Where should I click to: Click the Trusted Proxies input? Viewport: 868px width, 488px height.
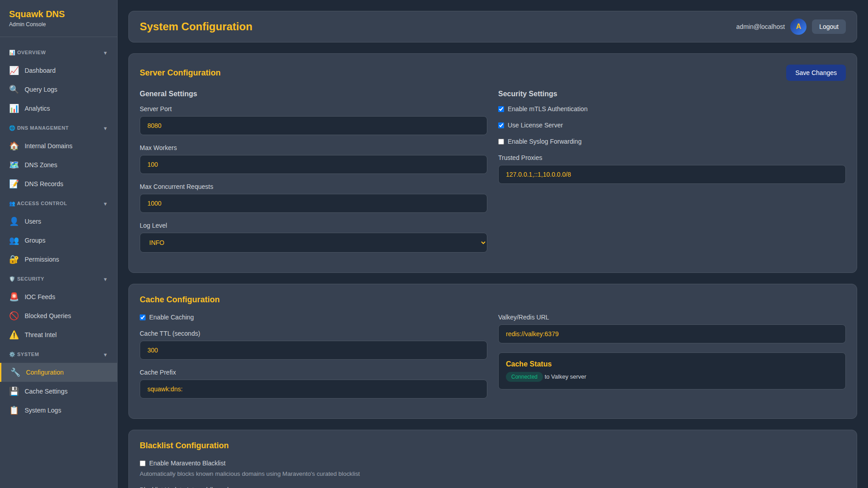(672, 174)
